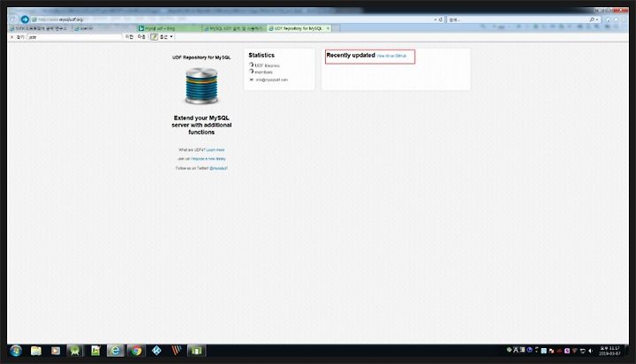Toggle the find highlight pencil icon
The image size is (636, 364).
154,37
